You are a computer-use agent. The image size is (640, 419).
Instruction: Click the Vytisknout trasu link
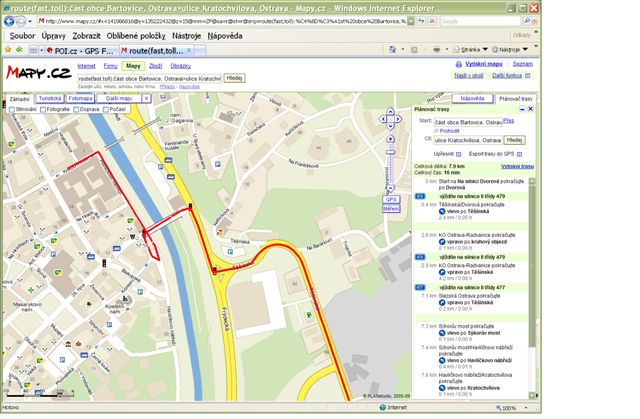coord(517,165)
